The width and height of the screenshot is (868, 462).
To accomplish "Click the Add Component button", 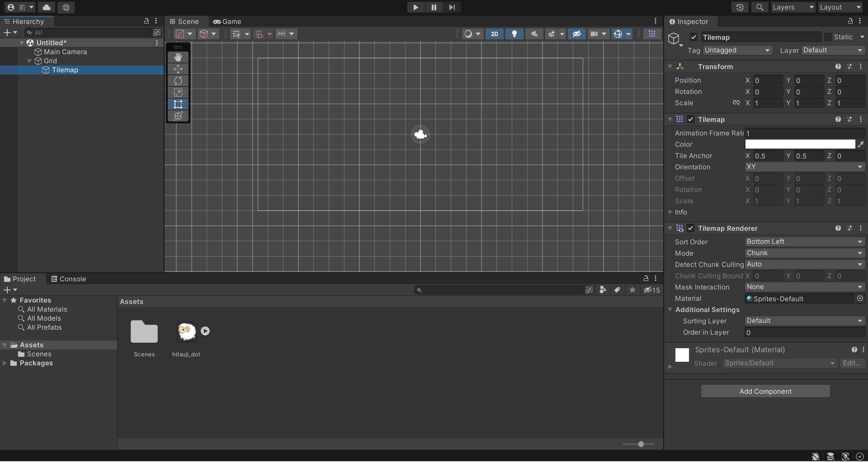I will click(765, 392).
